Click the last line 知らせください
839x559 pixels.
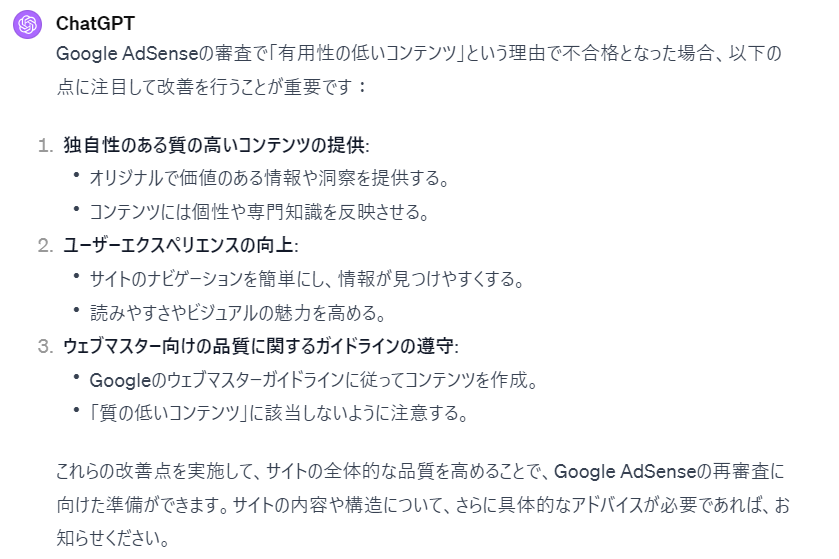112,538
